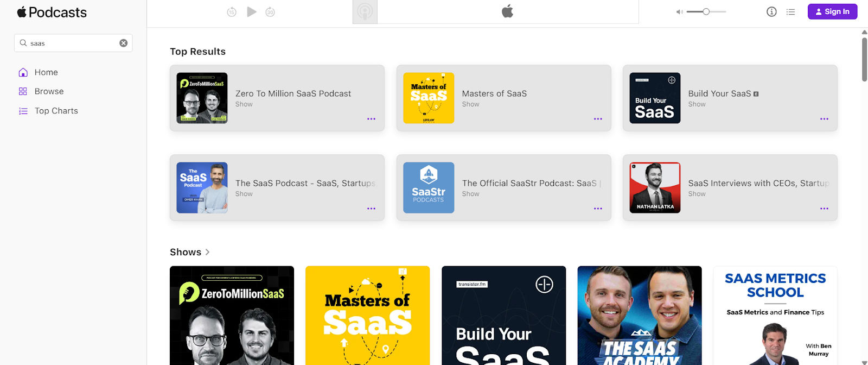Click the Top Charts list icon
This screenshot has width=868, height=365.
point(23,111)
